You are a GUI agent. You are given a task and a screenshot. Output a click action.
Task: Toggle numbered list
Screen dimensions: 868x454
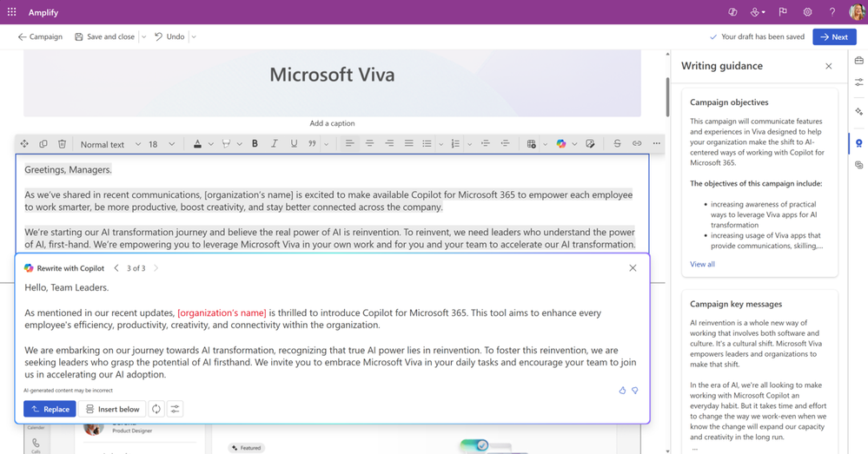455,144
